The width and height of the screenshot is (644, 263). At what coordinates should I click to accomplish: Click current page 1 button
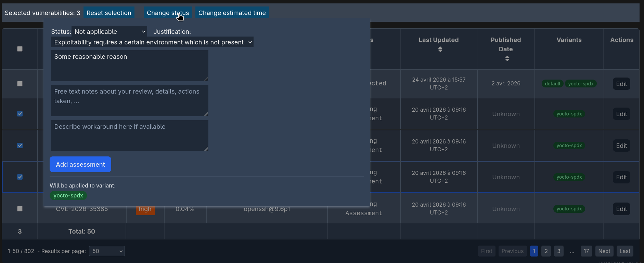(534, 251)
